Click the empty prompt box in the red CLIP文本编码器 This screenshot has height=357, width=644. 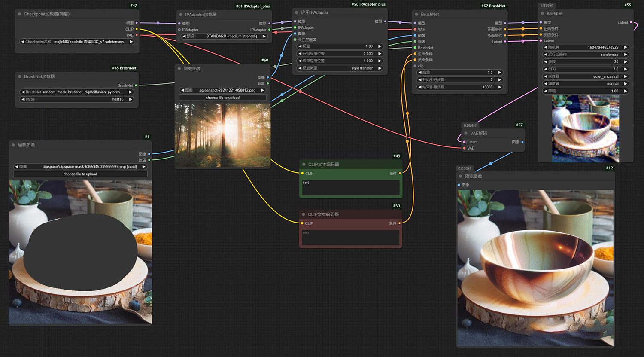(350, 238)
